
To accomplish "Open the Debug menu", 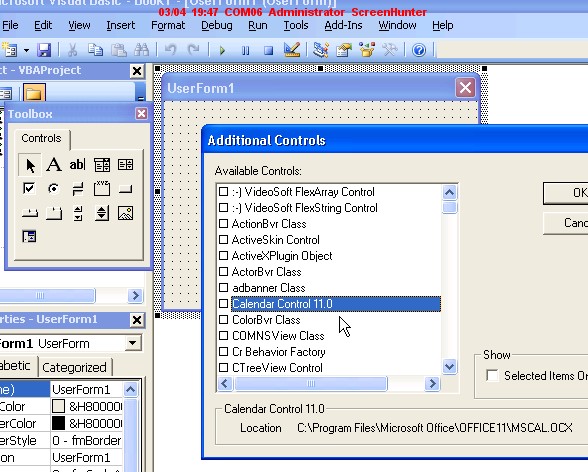I will (217, 25).
